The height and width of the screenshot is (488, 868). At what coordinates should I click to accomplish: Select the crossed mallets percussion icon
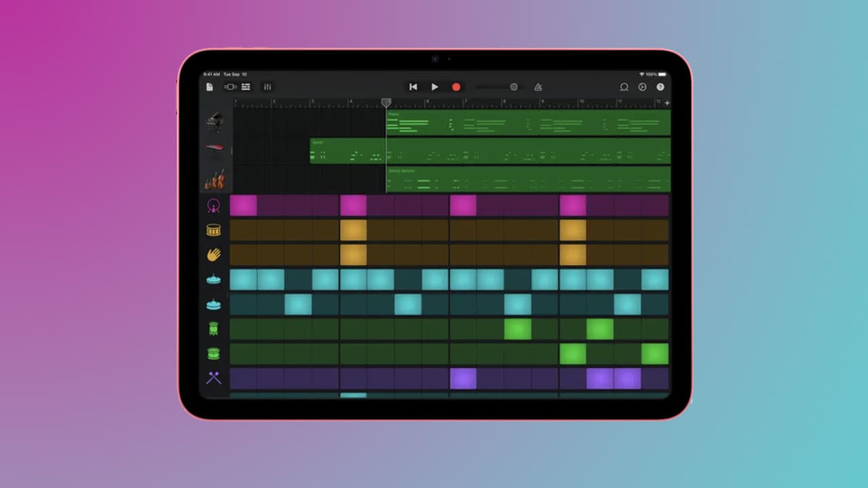click(x=214, y=378)
